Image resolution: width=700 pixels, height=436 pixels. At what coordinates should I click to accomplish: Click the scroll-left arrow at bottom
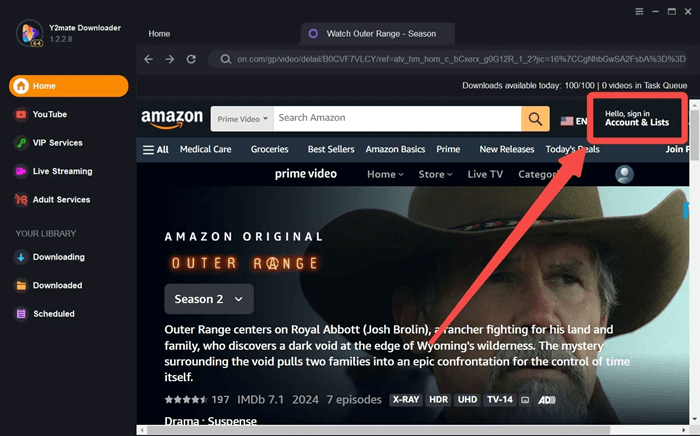(142, 430)
